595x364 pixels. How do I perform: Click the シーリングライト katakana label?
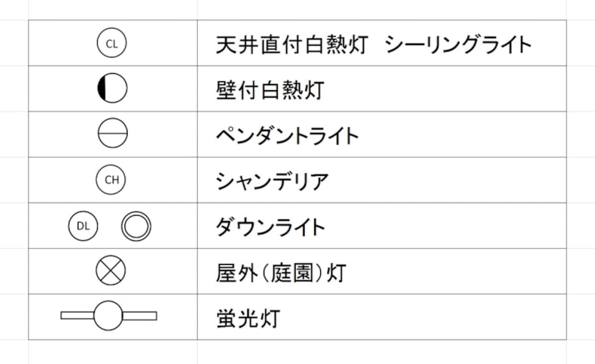click(x=458, y=45)
